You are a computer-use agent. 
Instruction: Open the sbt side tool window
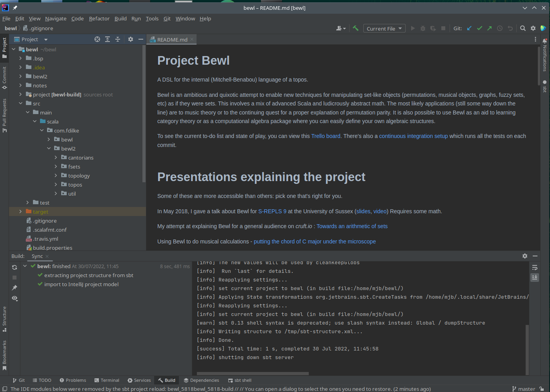(545, 86)
